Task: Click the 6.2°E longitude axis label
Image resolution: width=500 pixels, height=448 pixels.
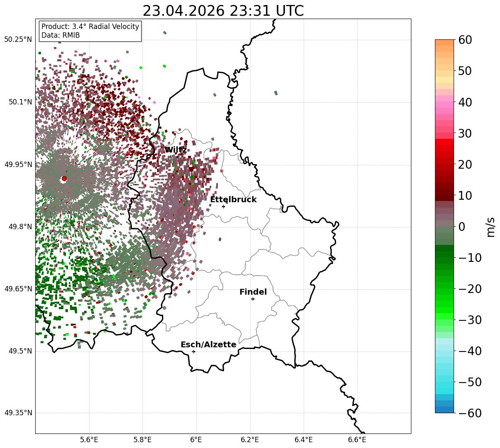Action: [250, 439]
